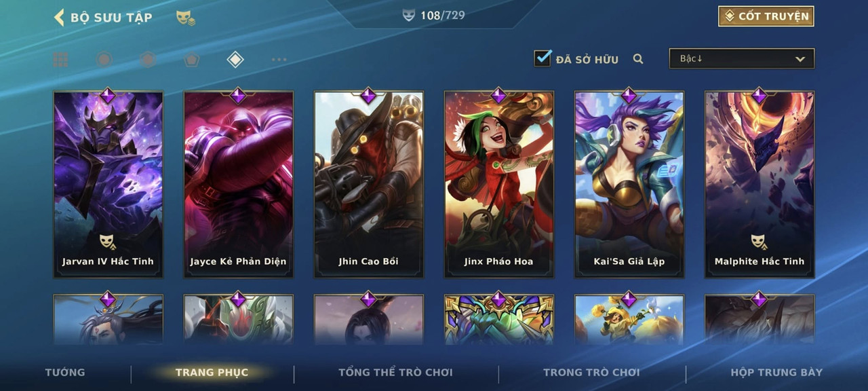Image resolution: width=868 pixels, height=391 pixels.
Task: Open the Hộp Trưng Bày tab
Action: pos(776,372)
